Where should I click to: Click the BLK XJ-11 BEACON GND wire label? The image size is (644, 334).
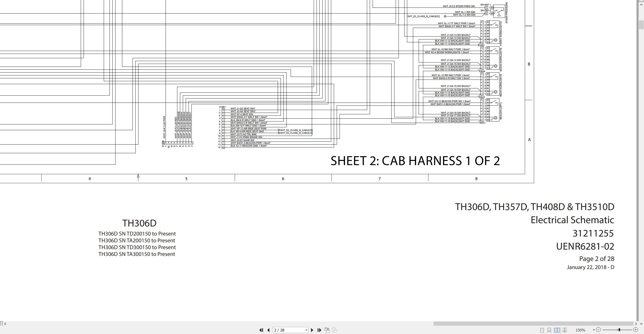(249, 146)
